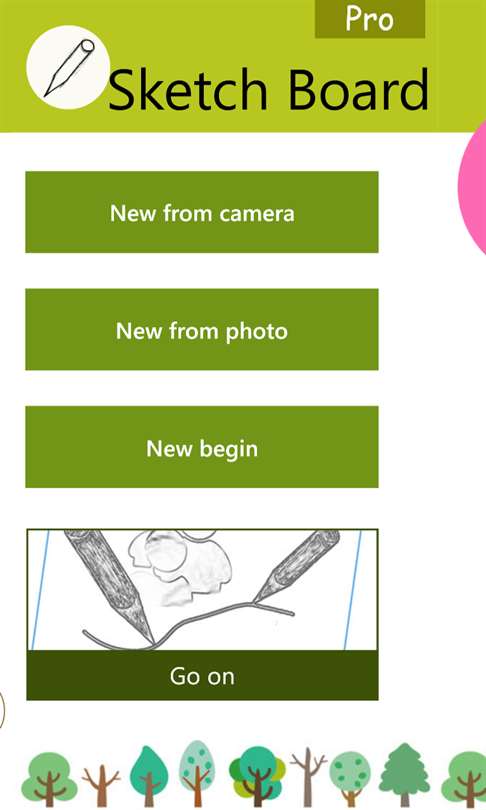This screenshot has height=810, width=486.
Task: Select the New begin button
Action: 202,447
